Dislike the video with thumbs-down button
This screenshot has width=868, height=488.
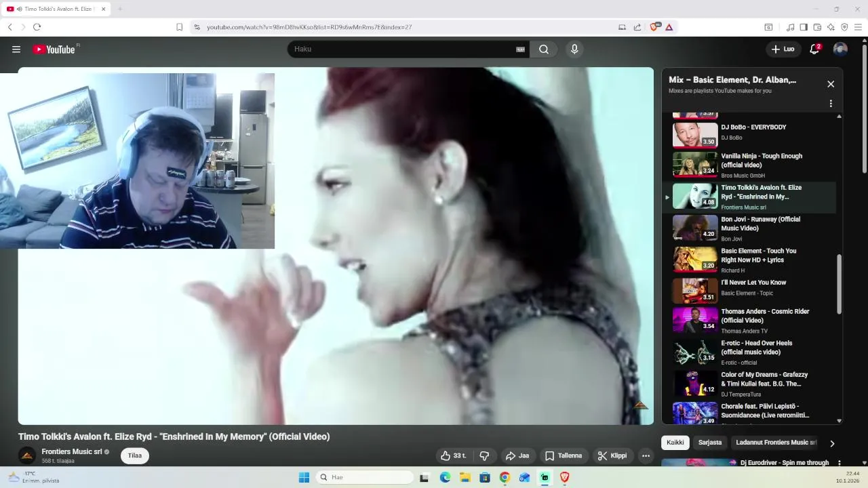pyautogui.click(x=484, y=455)
